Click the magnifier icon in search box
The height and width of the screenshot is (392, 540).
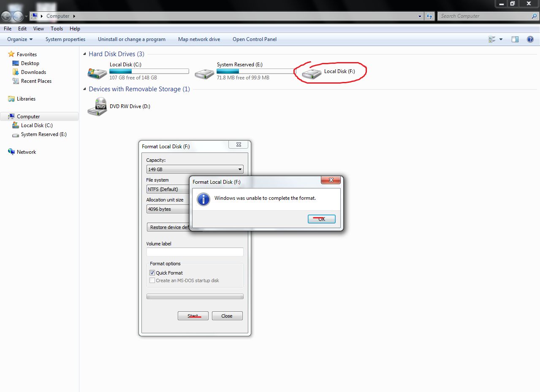(534, 16)
